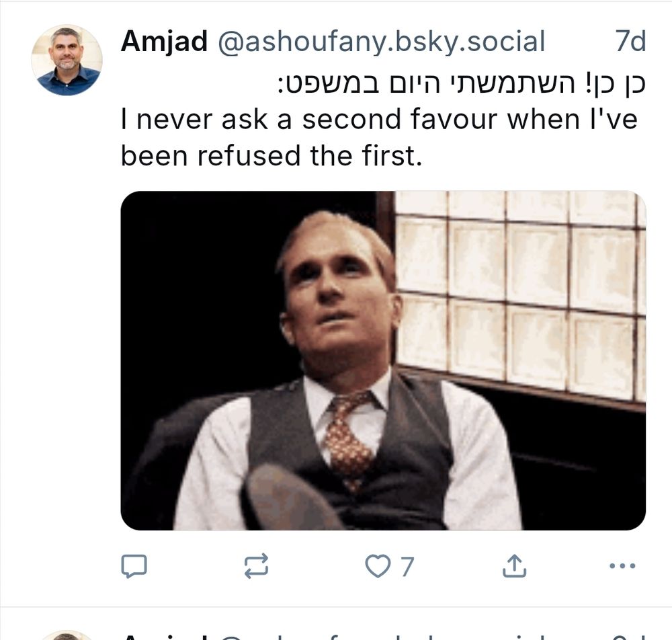The width and height of the screenshot is (672, 640).
Task: Click the partially visible avatar of next post
Action: click(67, 635)
